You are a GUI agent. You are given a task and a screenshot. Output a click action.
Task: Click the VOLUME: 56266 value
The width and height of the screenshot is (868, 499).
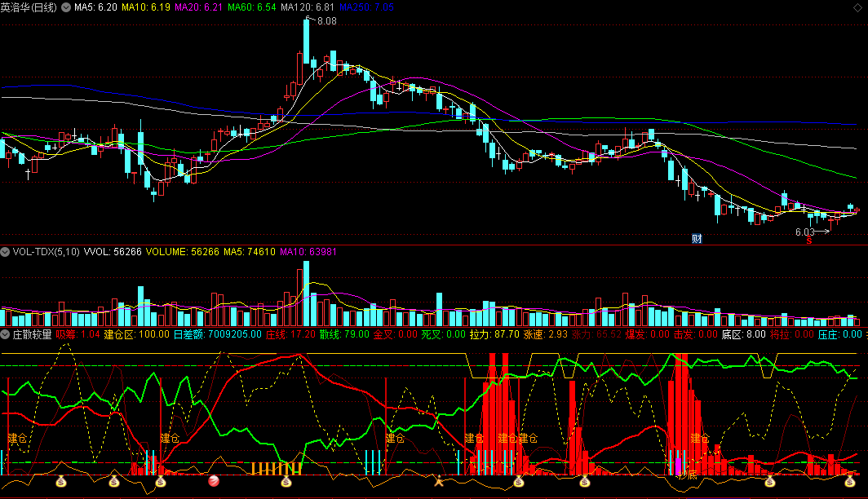pyautogui.click(x=182, y=252)
